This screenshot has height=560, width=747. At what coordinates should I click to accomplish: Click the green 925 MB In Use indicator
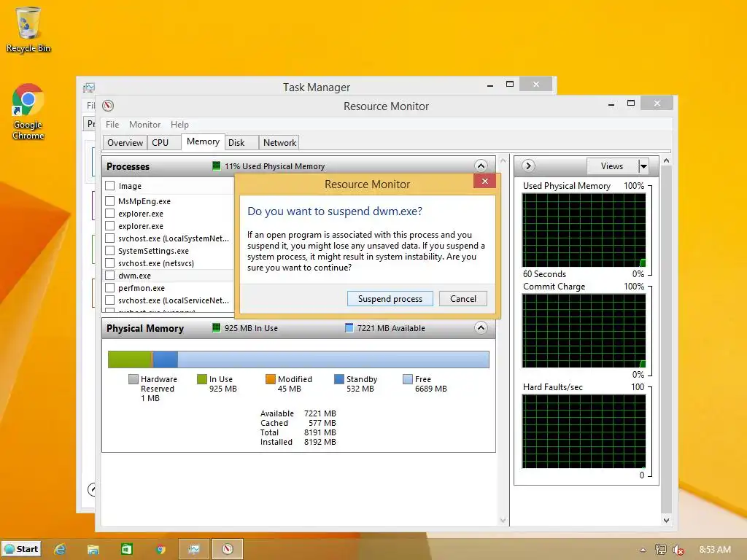[216, 327]
